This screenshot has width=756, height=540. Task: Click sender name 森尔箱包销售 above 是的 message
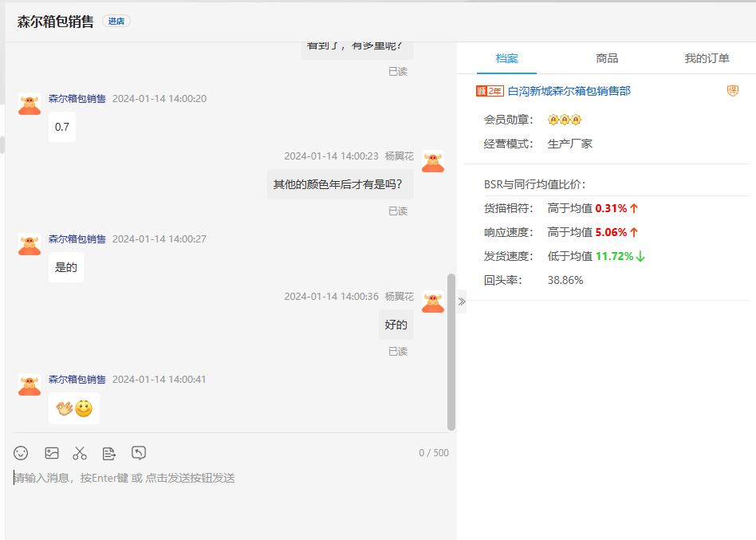coord(77,239)
